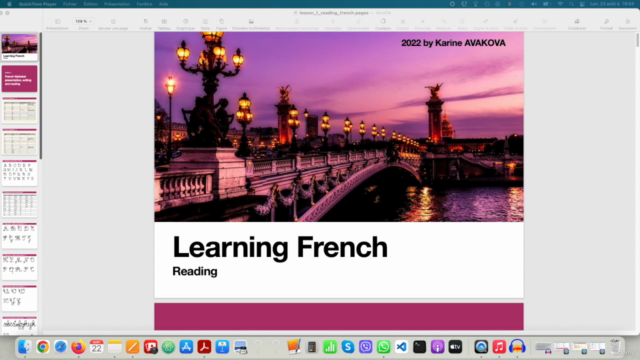The image size is (640, 360).
Task: Select the third page thumbnail with table
Action: pyautogui.click(x=19, y=110)
